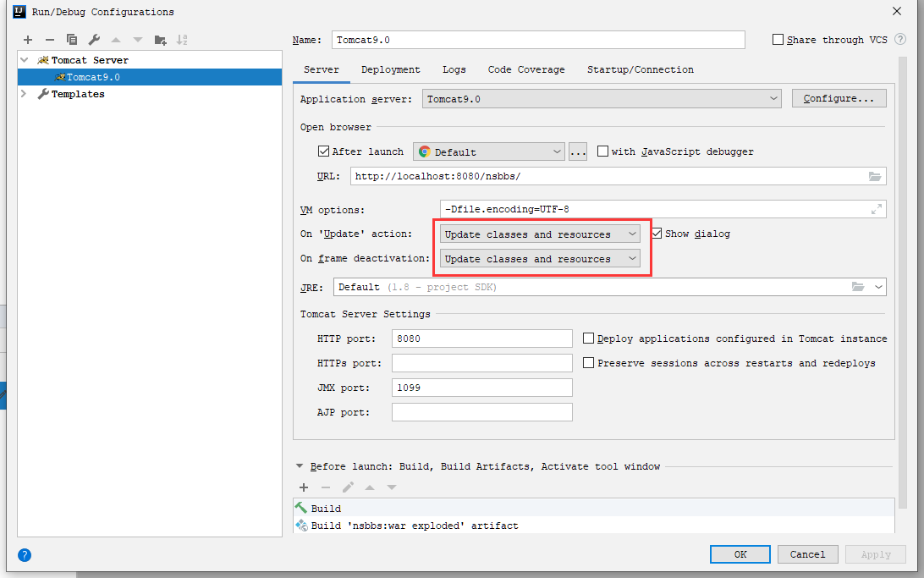Expand Templates tree node
The height and width of the screenshot is (578, 924).
(x=25, y=94)
